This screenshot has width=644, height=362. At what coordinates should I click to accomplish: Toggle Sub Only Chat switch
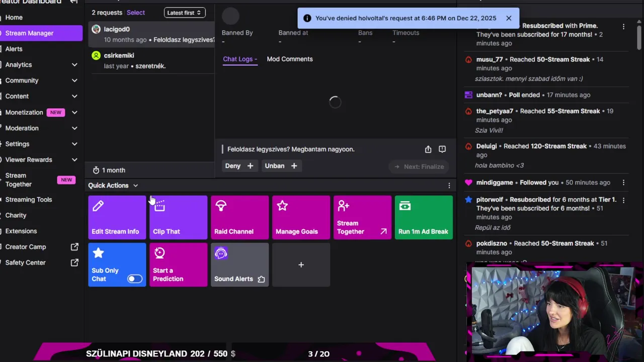[x=134, y=279]
